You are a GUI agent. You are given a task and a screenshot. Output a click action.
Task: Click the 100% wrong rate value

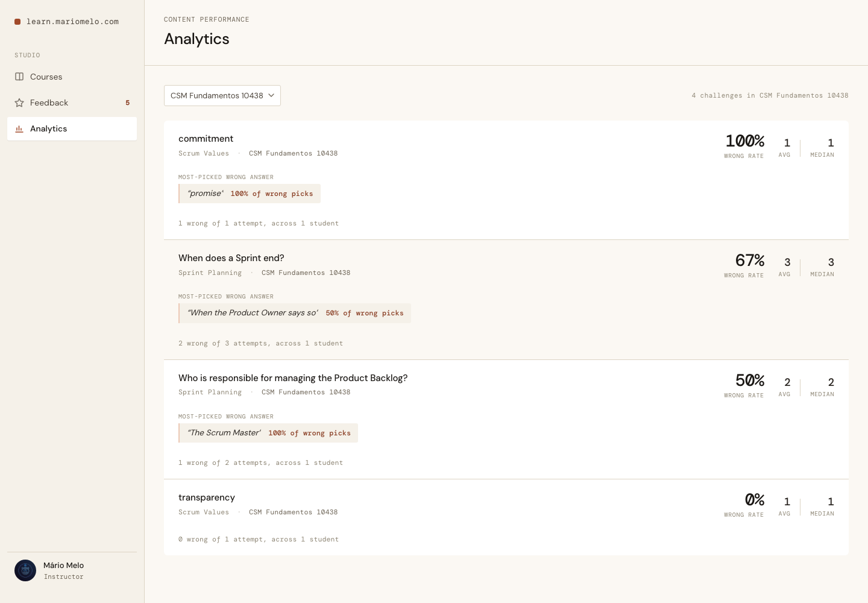[745, 141]
